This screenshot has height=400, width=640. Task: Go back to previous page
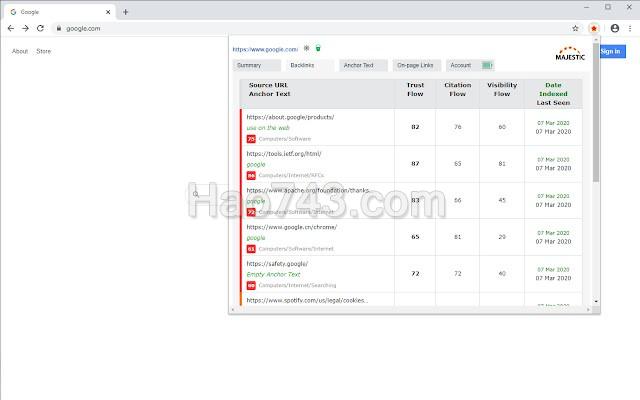click(x=11, y=28)
